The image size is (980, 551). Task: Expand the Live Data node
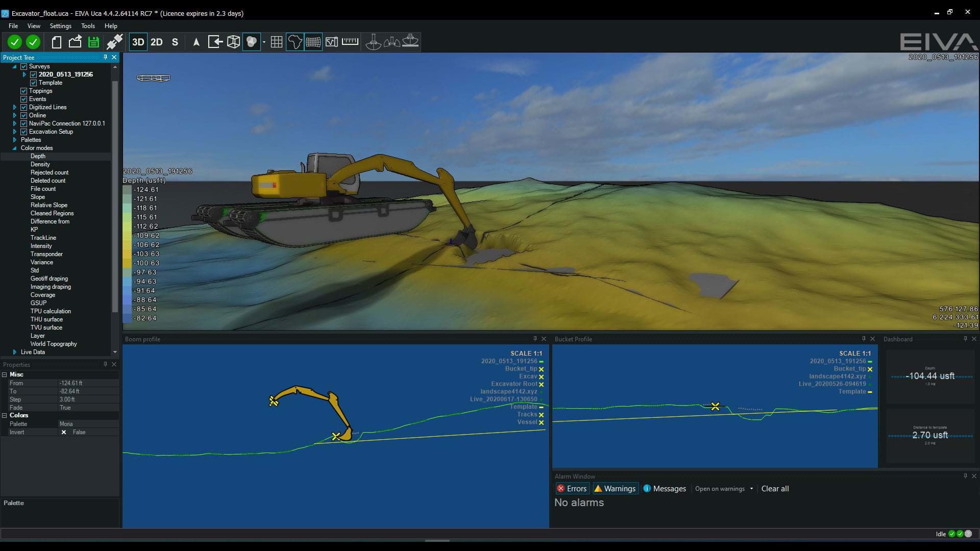click(14, 352)
